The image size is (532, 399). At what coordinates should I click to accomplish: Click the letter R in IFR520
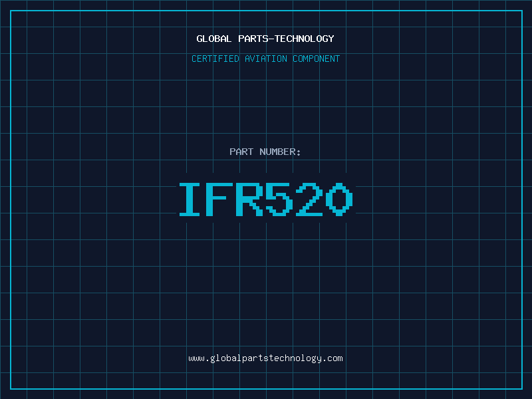[x=250, y=199]
